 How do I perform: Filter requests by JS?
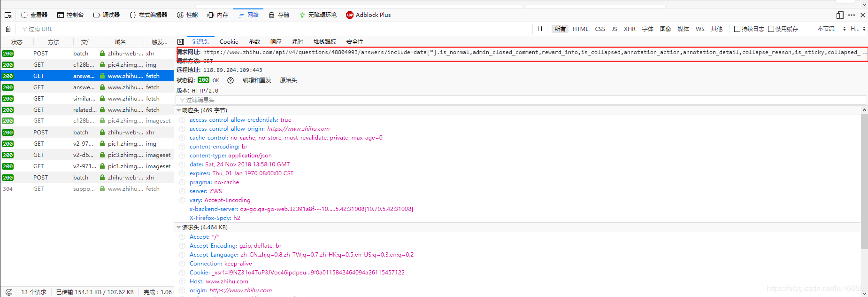615,29
